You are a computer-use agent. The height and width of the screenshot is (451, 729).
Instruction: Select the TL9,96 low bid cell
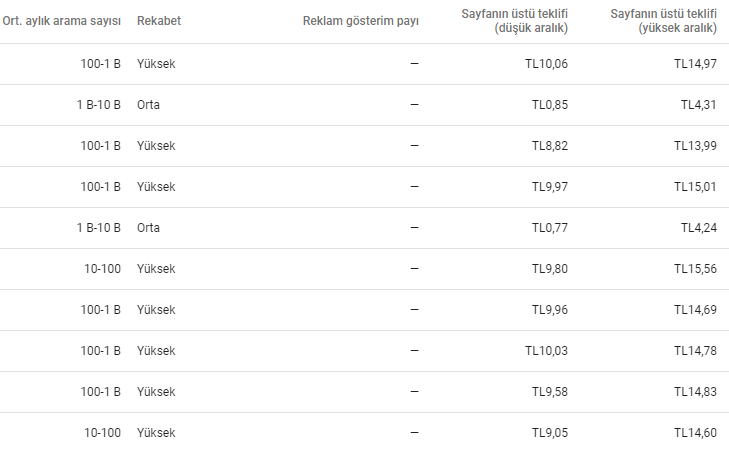550,309
